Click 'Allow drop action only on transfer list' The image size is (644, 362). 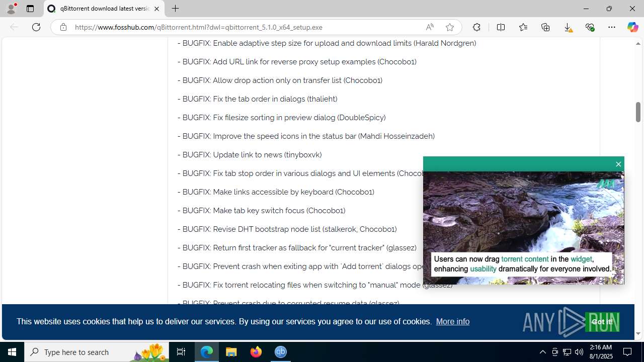click(280, 80)
